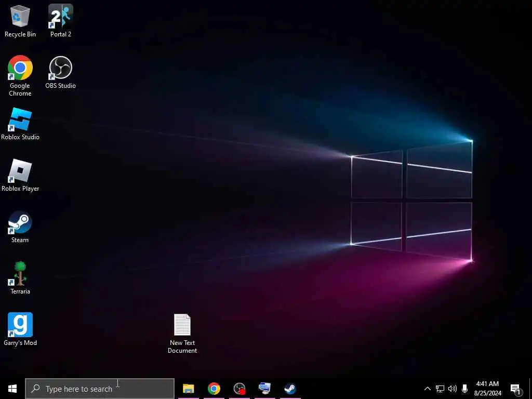This screenshot has width=532, height=399.
Task: Open OBS Studio from the taskbar
Action: click(239, 389)
